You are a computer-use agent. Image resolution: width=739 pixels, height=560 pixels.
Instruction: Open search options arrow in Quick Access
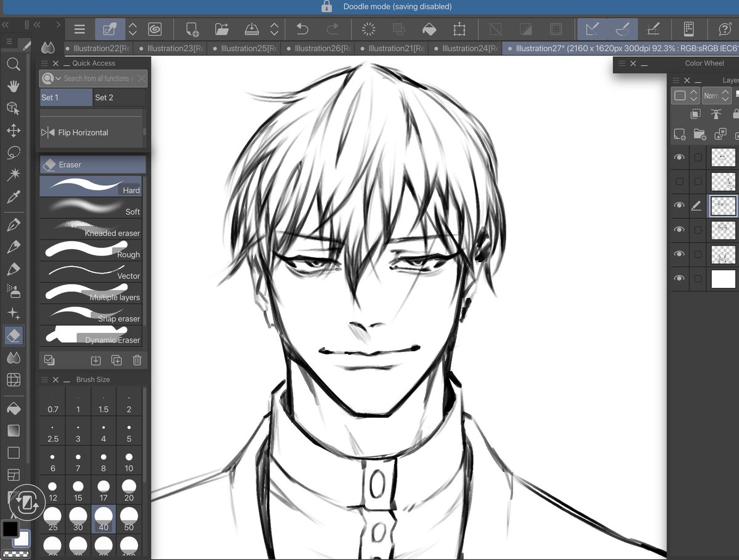pos(58,79)
